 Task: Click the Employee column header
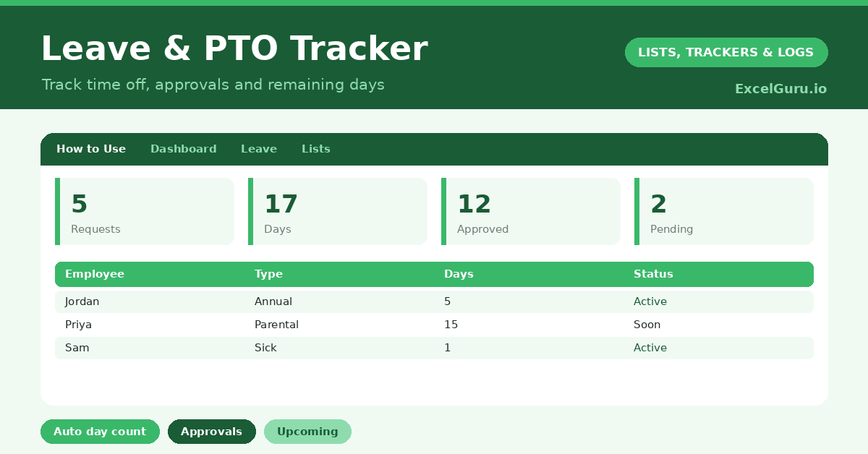(x=95, y=274)
